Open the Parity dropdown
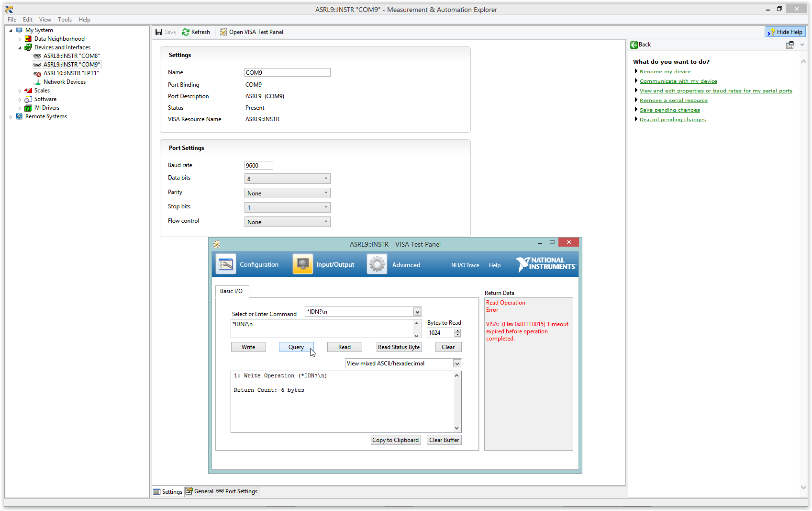This screenshot has height=511, width=812. 287,193
